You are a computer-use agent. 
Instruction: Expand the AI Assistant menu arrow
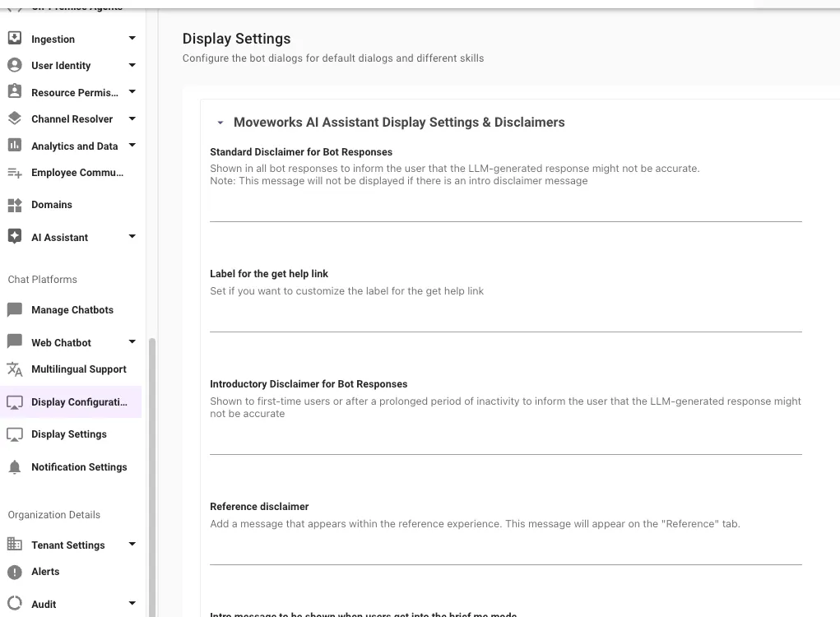coord(132,236)
